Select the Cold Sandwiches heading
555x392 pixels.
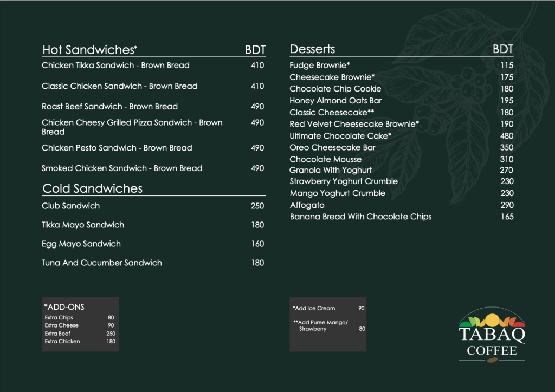tap(93, 188)
